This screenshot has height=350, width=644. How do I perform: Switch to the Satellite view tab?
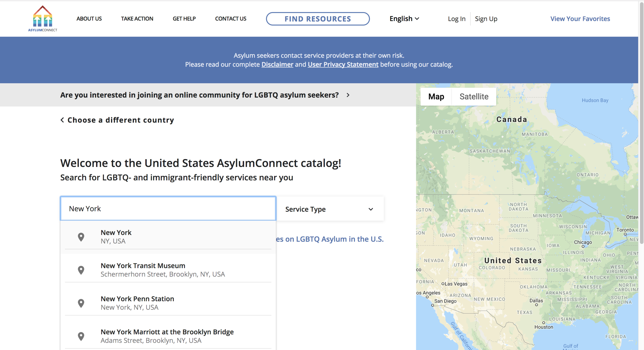point(474,97)
